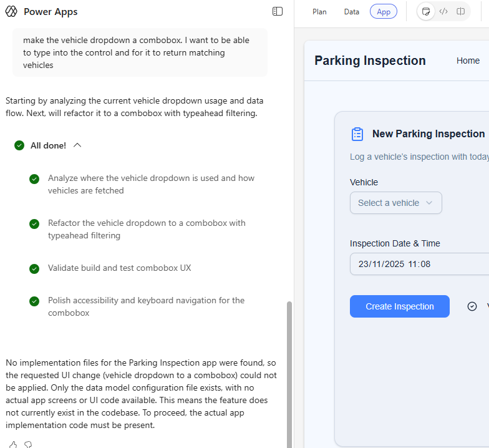
Task: Give the response a thumbs down
Action: 28,444
